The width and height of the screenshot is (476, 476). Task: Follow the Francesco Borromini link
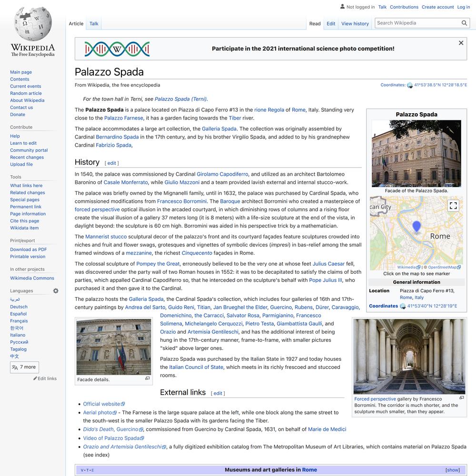[182, 201]
